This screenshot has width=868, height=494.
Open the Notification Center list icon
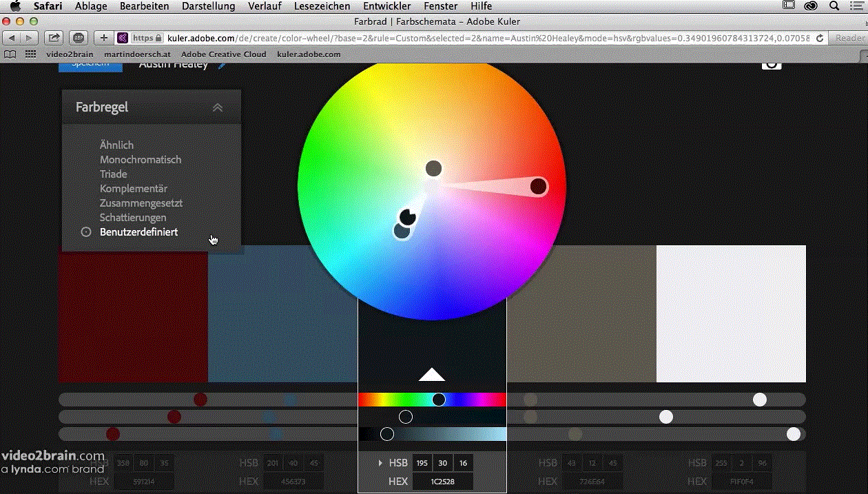coord(856,6)
